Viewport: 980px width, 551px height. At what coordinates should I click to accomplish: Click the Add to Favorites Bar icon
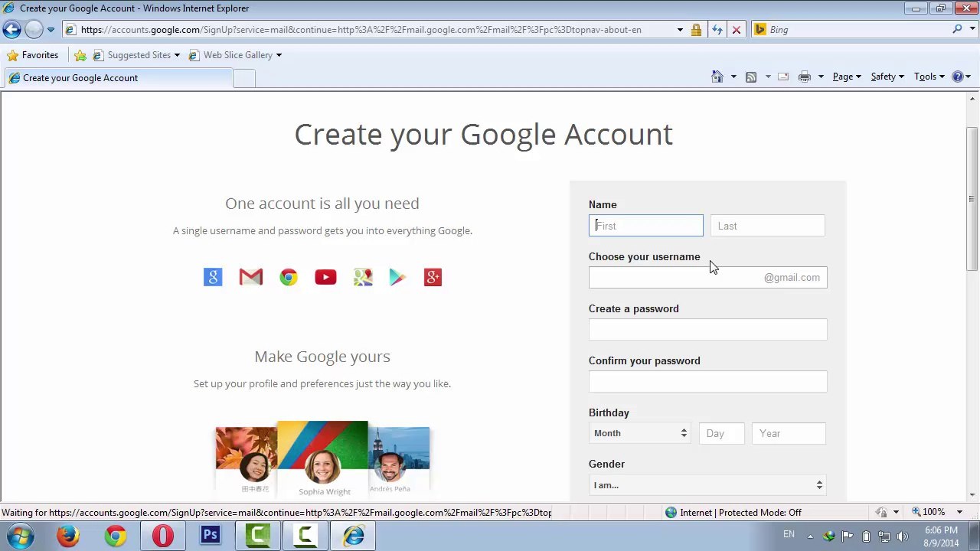pos(80,55)
